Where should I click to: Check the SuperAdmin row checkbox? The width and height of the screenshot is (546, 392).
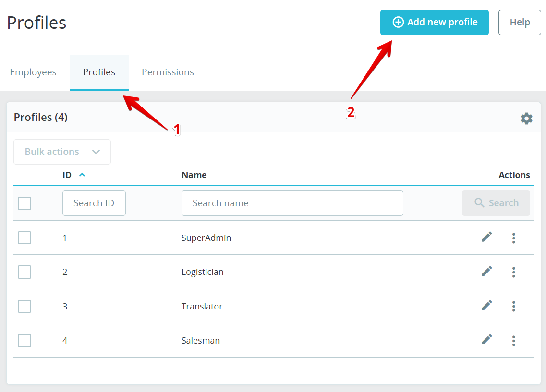[24, 238]
